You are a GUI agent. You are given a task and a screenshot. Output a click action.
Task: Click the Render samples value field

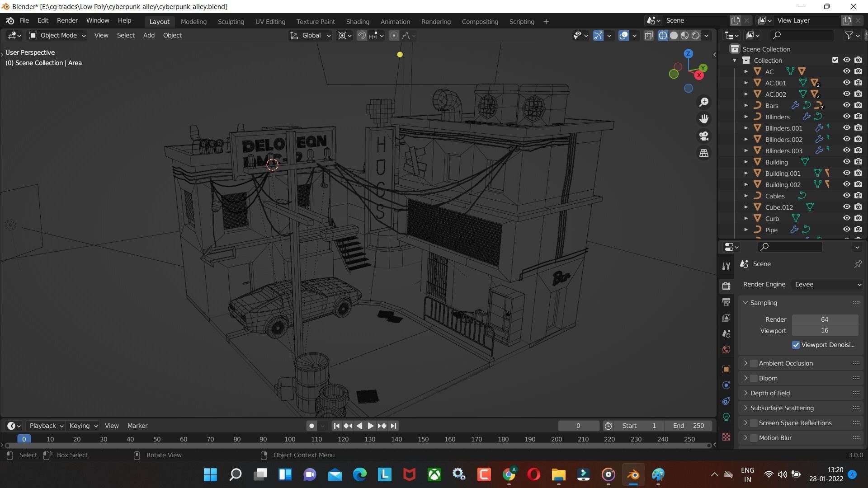(x=825, y=319)
